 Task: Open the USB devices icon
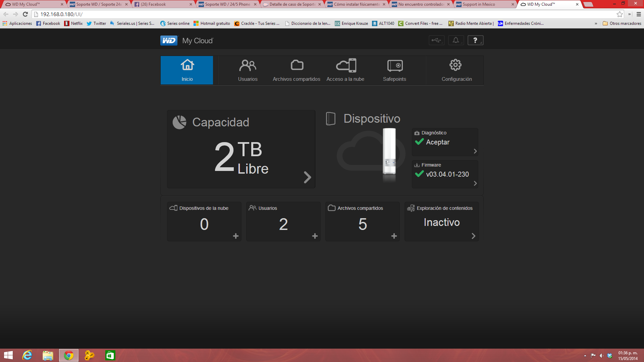coord(436,40)
